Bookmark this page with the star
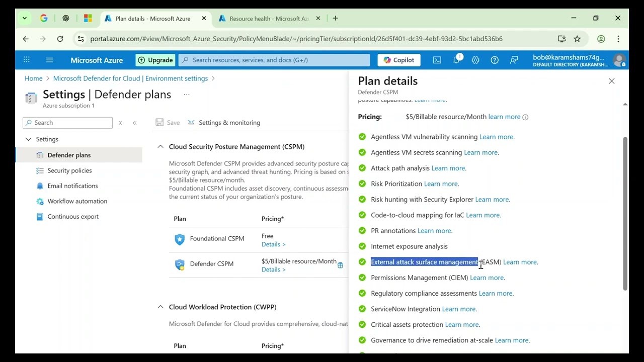Image resolution: width=644 pixels, height=362 pixels. pyautogui.click(x=577, y=39)
